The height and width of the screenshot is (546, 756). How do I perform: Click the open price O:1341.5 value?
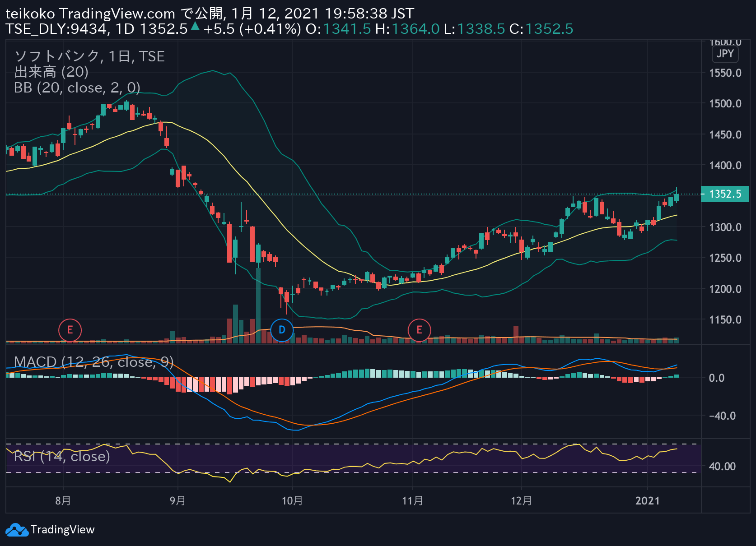click(338, 29)
